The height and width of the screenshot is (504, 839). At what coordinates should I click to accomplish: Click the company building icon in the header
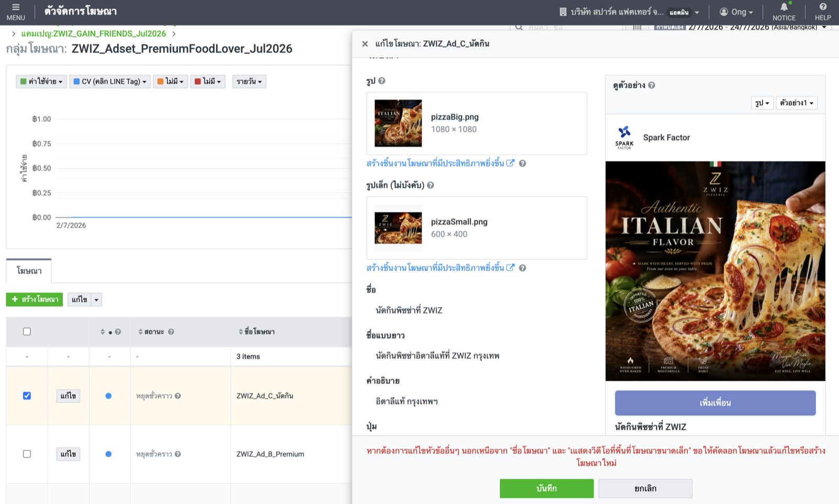563,12
